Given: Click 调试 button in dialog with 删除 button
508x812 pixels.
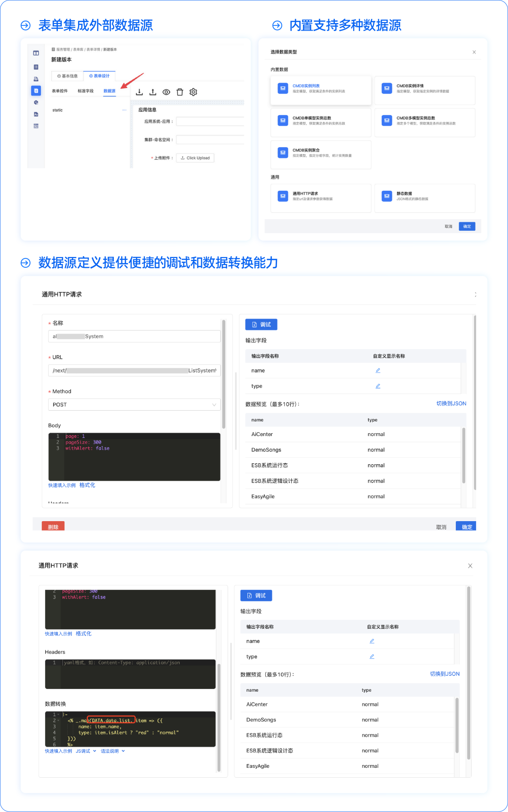Looking at the screenshot, I should tap(261, 324).
